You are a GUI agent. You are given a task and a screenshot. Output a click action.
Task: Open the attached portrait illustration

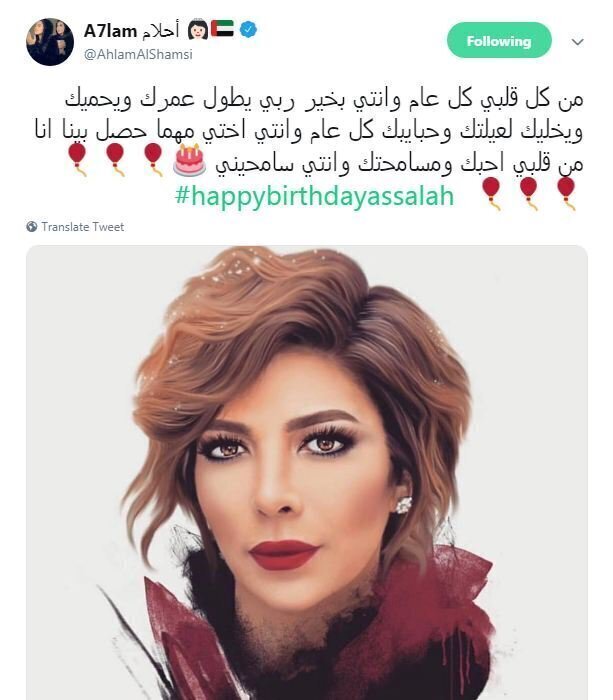coord(307,472)
